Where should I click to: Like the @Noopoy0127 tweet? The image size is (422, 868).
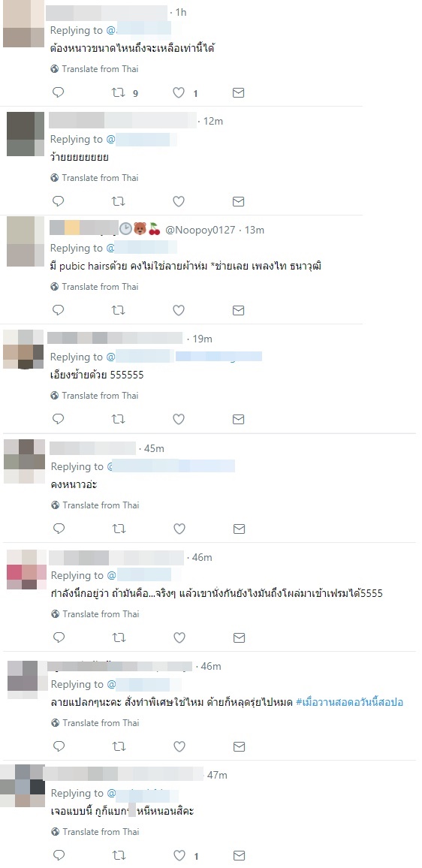[178, 311]
